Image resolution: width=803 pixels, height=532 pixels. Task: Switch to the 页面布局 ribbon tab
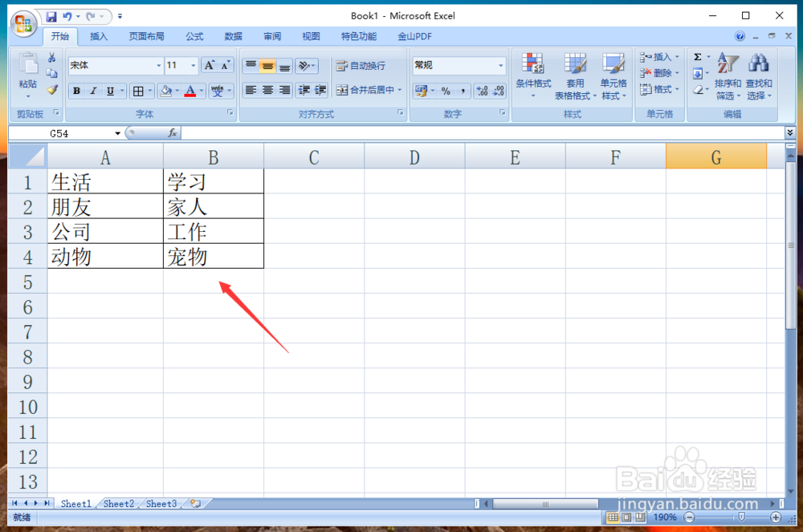(146, 36)
